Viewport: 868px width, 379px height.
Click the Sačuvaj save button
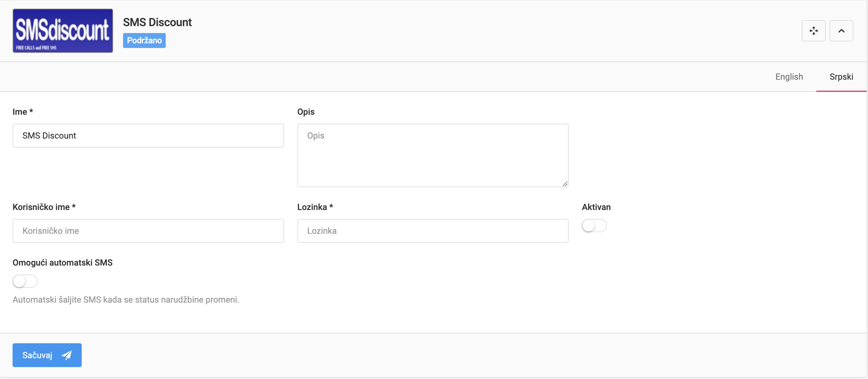coord(47,355)
